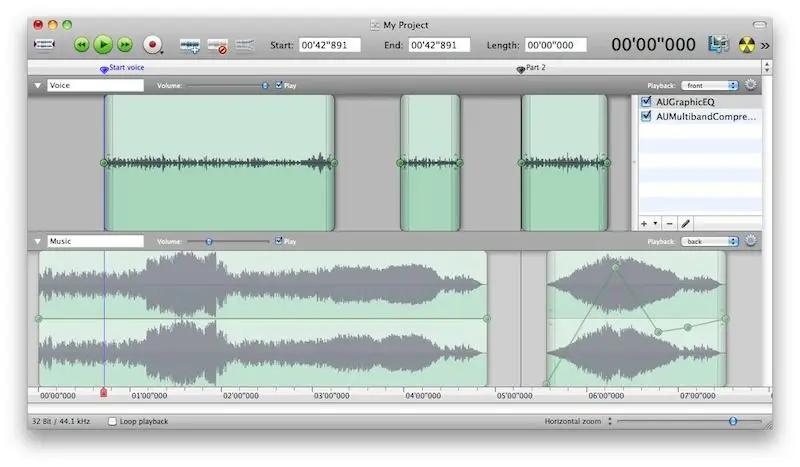Adjust the Horizontal zoom slider knob
The height and width of the screenshot is (467, 800).
733,421
